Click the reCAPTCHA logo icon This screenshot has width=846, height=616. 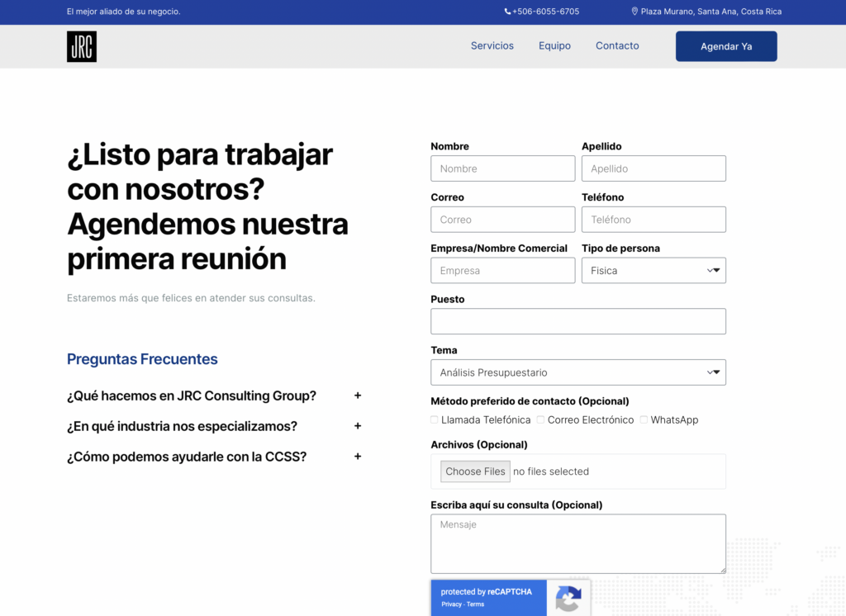(568, 598)
